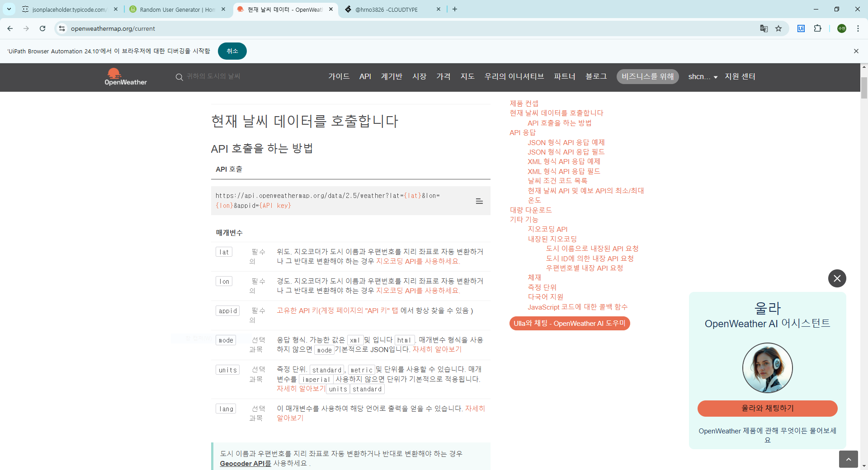Open the API menu item
The height and width of the screenshot is (470, 868).
tap(365, 76)
